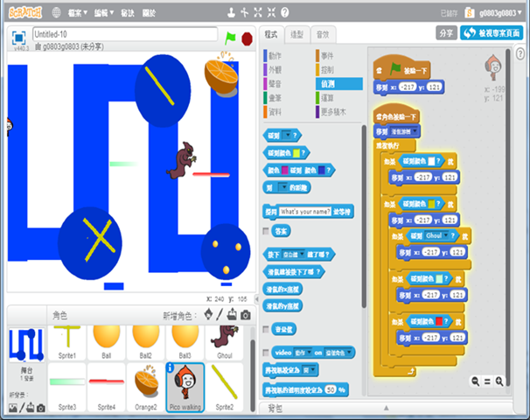This screenshot has height=420, width=530.
Task: Open the account profile icon
Action: tap(469, 13)
